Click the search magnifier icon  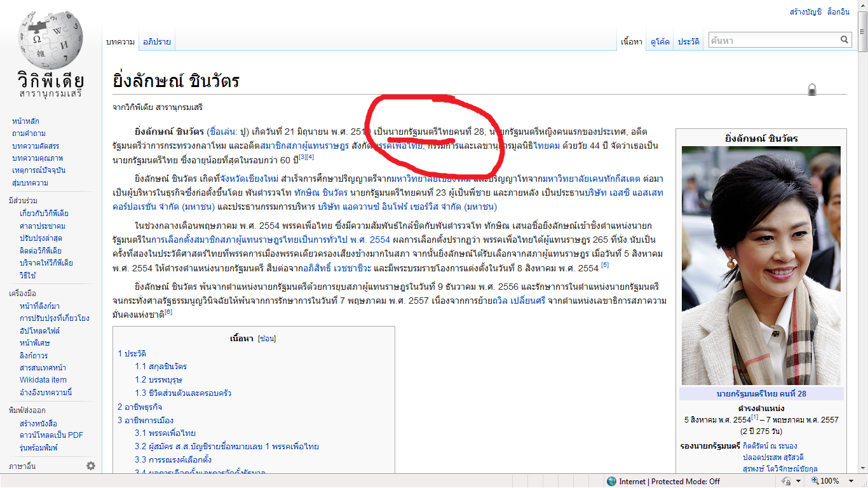point(844,40)
